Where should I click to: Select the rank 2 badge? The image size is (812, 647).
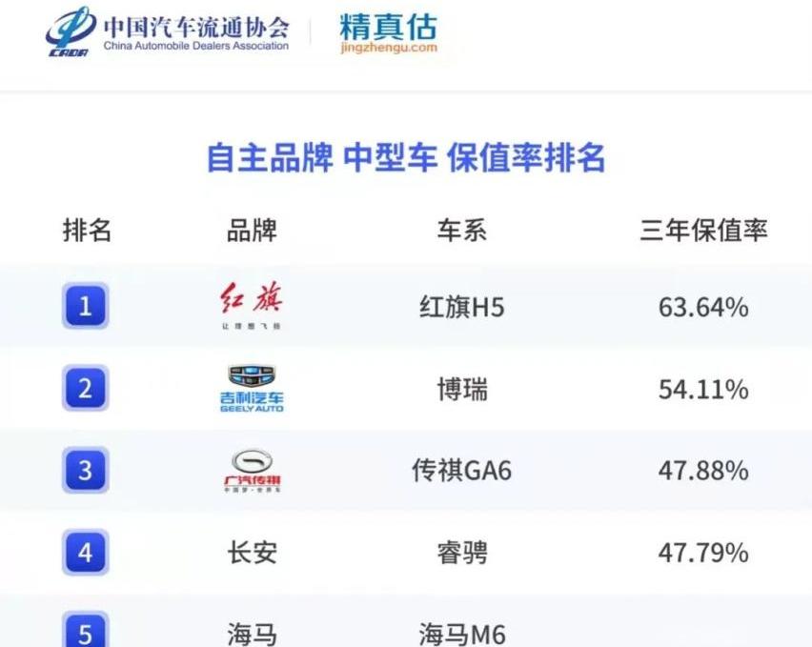coord(86,389)
